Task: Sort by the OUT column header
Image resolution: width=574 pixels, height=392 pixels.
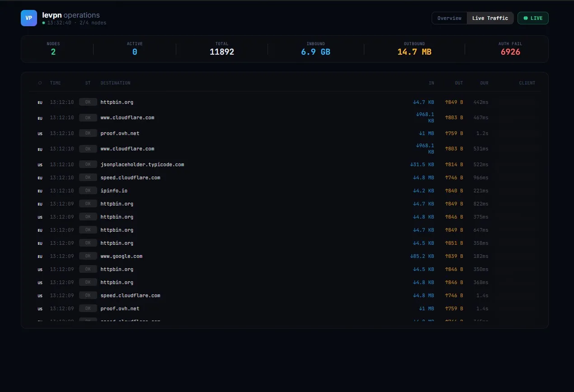Action: click(459, 83)
